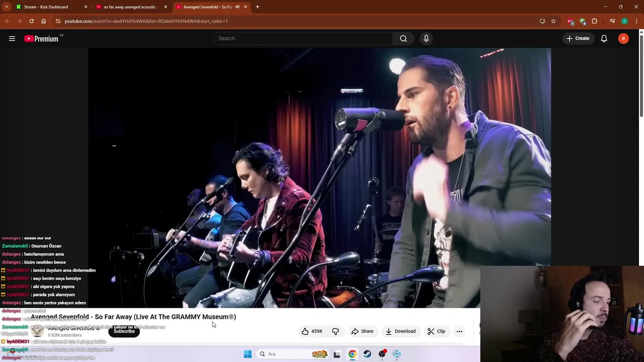Click '6.82M subscribers' text

[64, 335]
